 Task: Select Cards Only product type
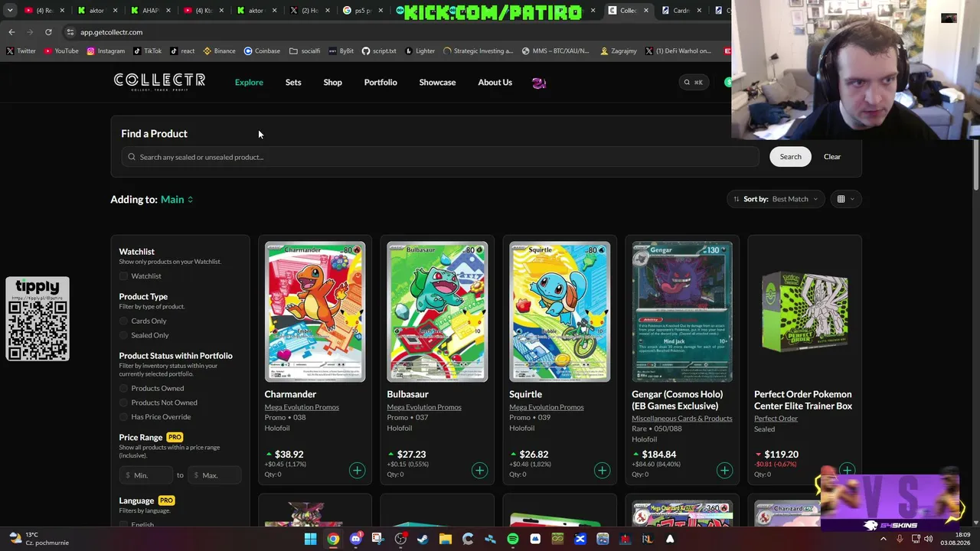point(124,321)
